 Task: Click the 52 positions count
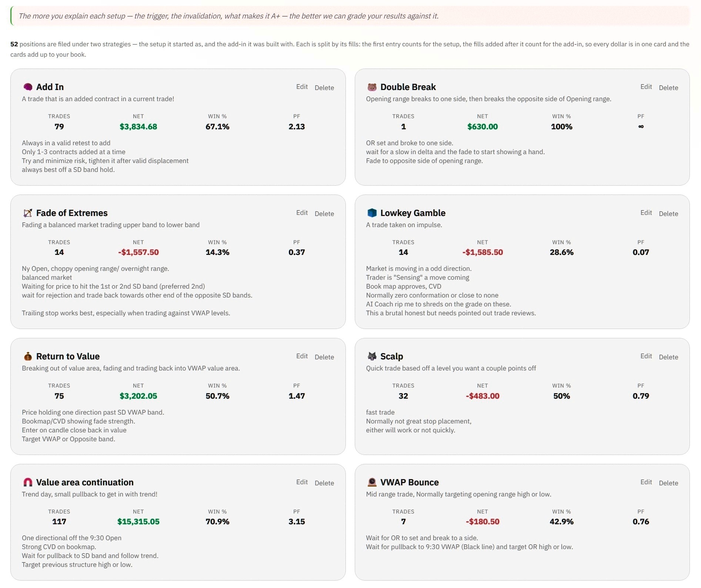click(14, 44)
